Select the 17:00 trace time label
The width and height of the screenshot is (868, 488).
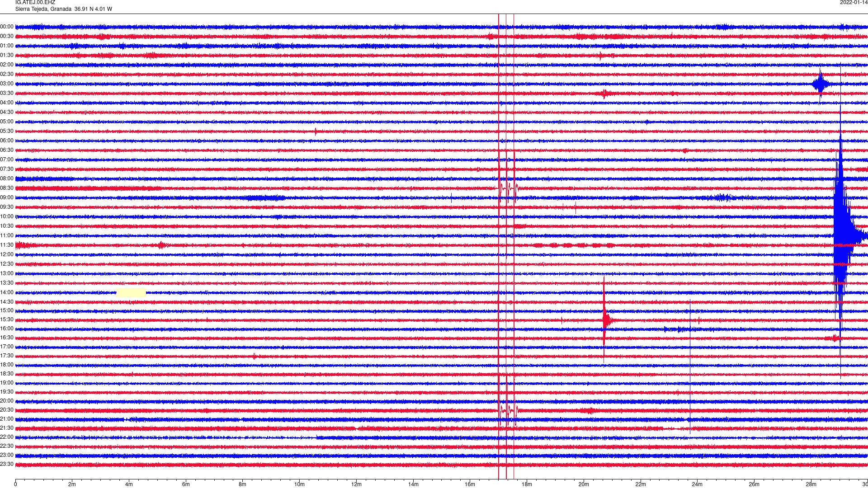coord(7,347)
